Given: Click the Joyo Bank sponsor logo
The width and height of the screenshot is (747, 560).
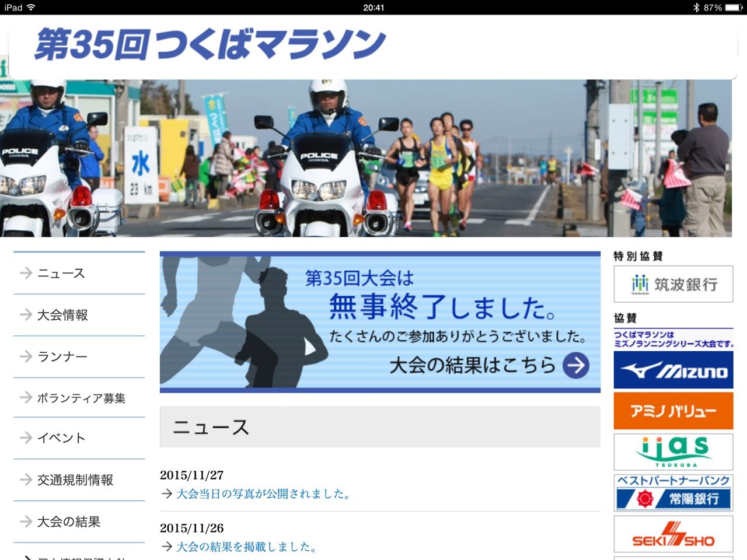Looking at the screenshot, I should click(672, 492).
